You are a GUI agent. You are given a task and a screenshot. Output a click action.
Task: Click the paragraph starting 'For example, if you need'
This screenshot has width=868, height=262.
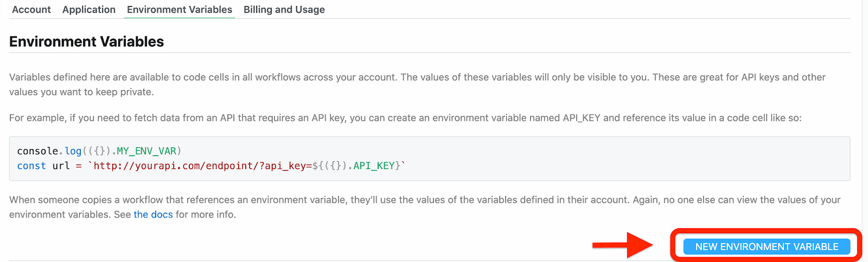(405, 118)
